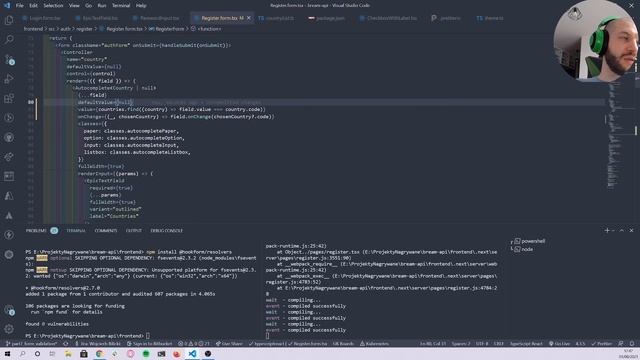Open Chrome from the taskbar
The image size is (640, 360).
[x=99, y=353]
